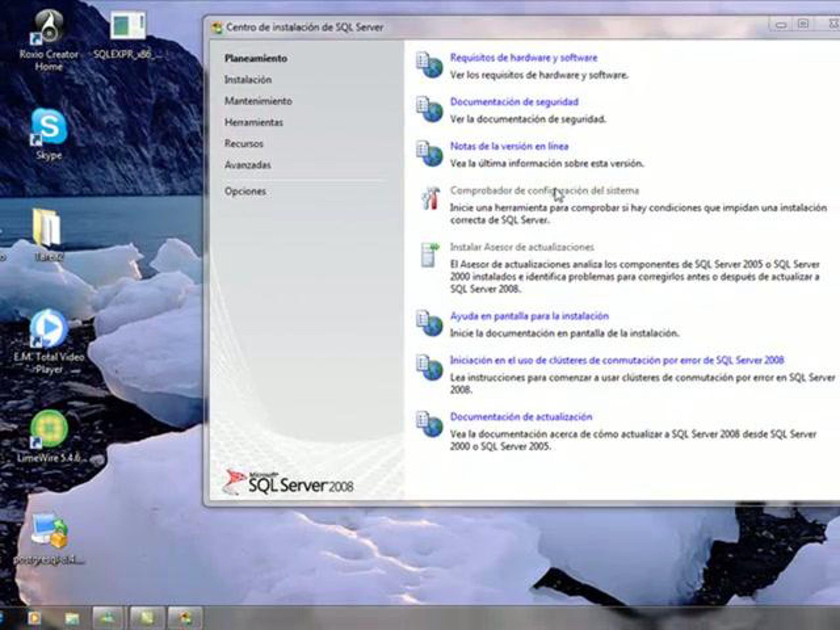This screenshot has width=840, height=630.
Task: Click the text "Ver los requisitos de hardware y software."
Action: pos(539,75)
